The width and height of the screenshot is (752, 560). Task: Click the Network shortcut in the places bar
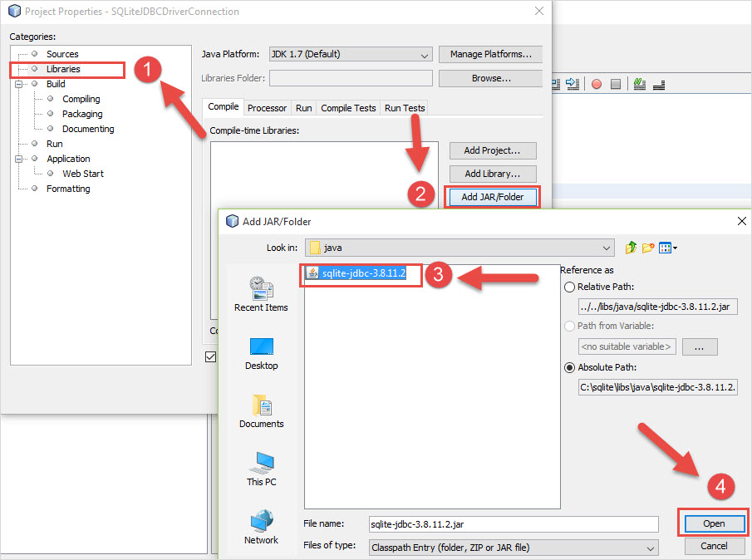tap(262, 527)
